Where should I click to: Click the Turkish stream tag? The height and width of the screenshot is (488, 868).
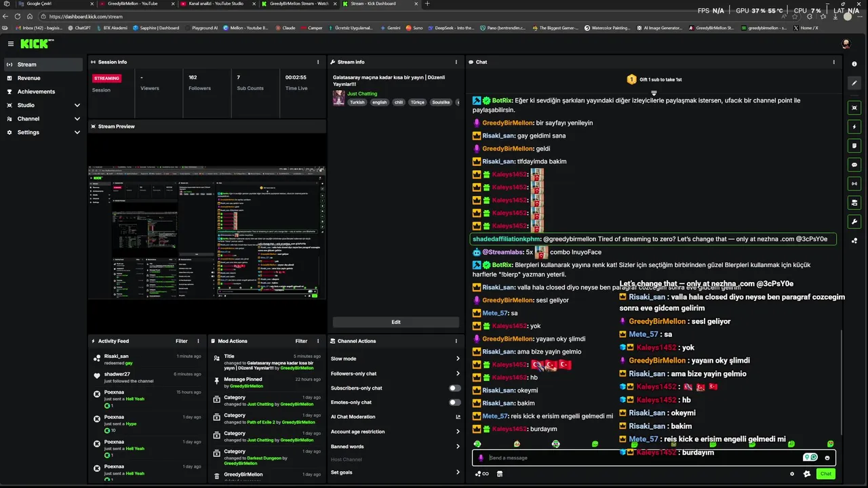pyautogui.click(x=357, y=102)
